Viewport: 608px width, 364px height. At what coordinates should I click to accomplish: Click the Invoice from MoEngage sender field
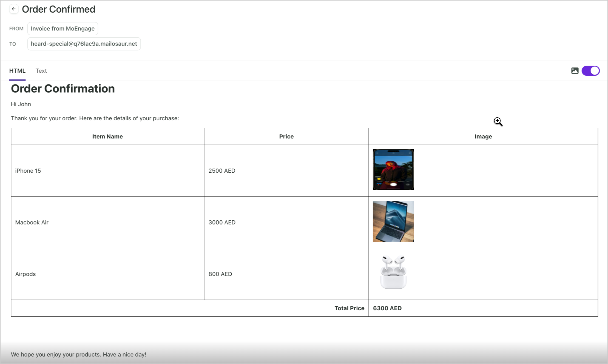[62, 29]
